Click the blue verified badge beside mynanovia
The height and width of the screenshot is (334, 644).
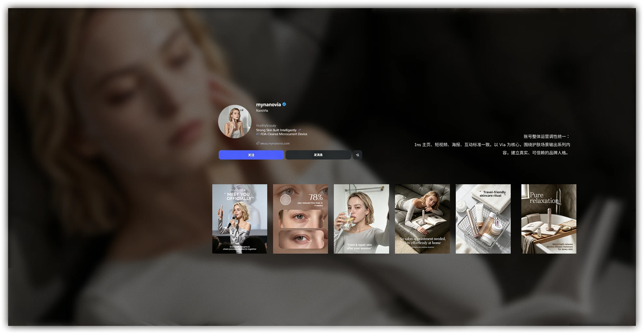284,104
